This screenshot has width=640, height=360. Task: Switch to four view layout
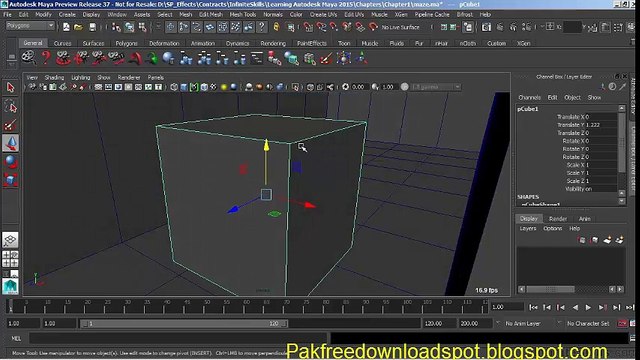[10, 259]
